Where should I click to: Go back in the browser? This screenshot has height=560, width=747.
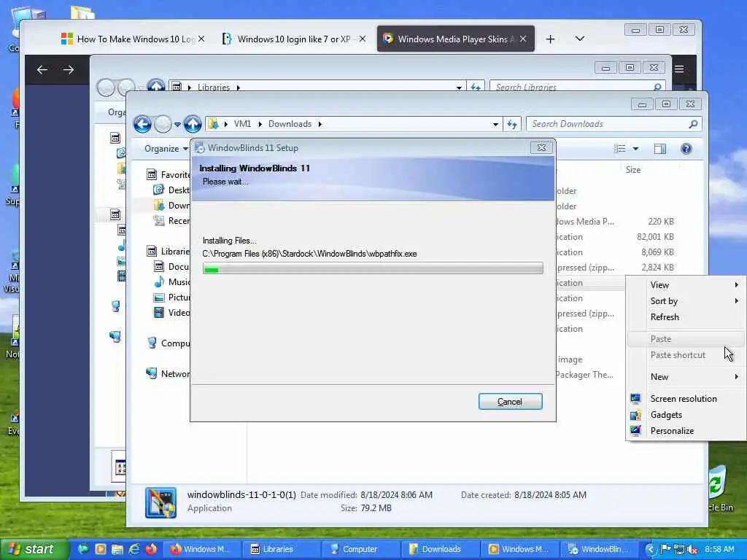pyautogui.click(x=42, y=69)
